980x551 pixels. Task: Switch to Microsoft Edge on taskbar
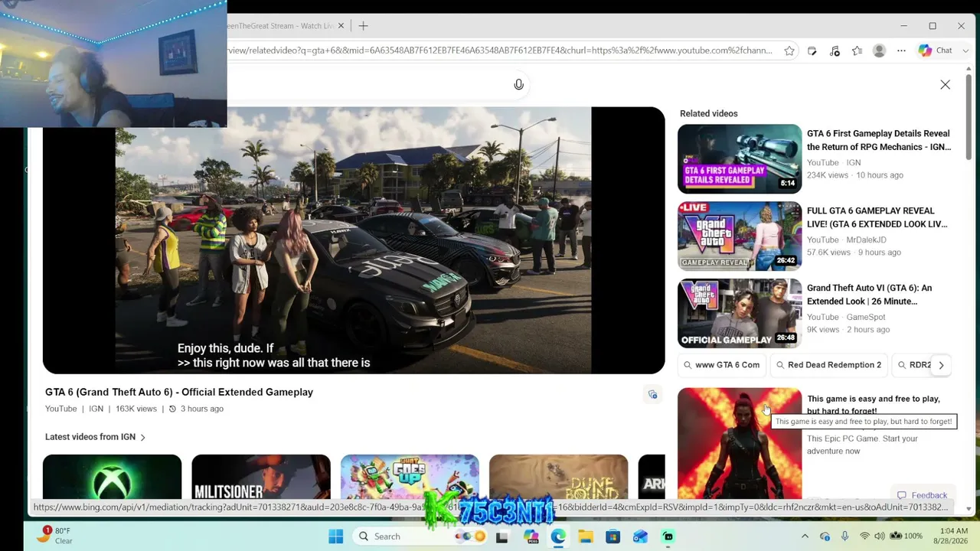[558, 536]
